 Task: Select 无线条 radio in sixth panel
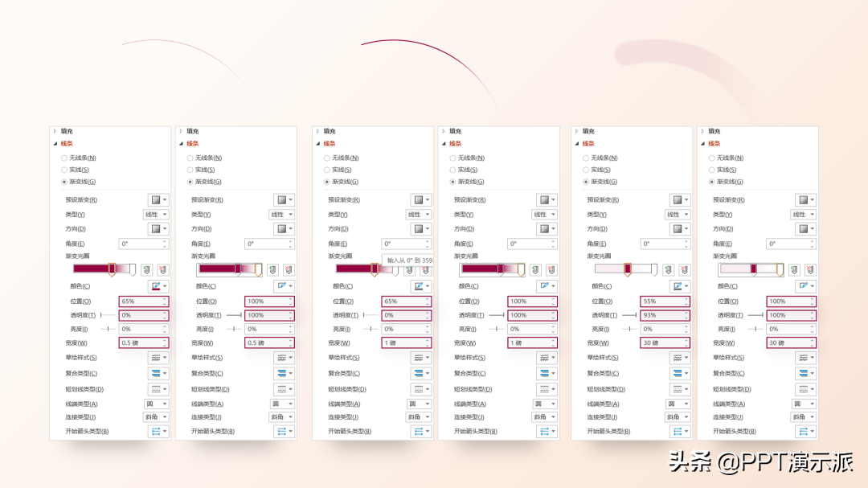click(712, 158)
